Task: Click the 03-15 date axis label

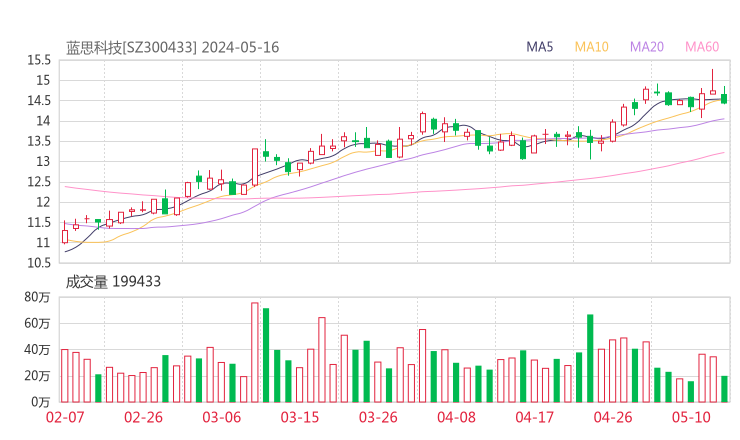Action: tap(300, 417)
